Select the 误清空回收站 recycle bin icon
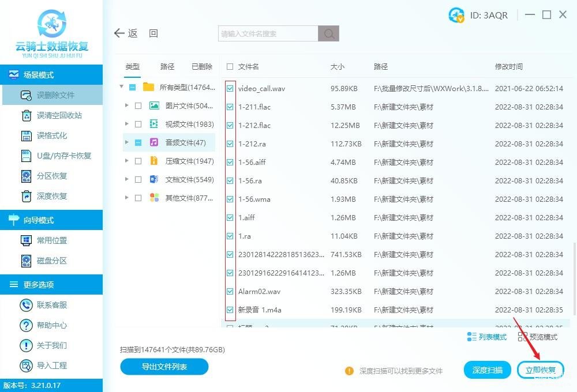 [x=27, y=115]
